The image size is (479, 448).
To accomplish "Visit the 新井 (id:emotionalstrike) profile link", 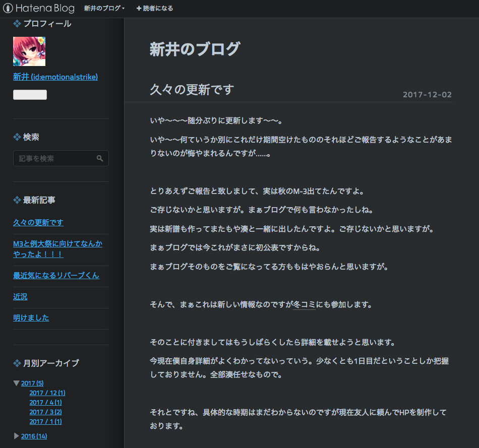I will 55,77.
